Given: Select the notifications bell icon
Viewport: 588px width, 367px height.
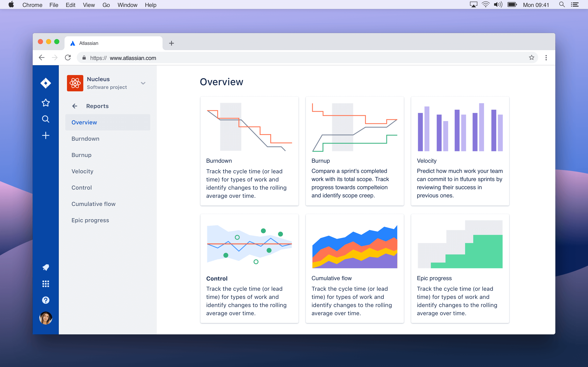Looking at the screenshot, I should (46, 267).
